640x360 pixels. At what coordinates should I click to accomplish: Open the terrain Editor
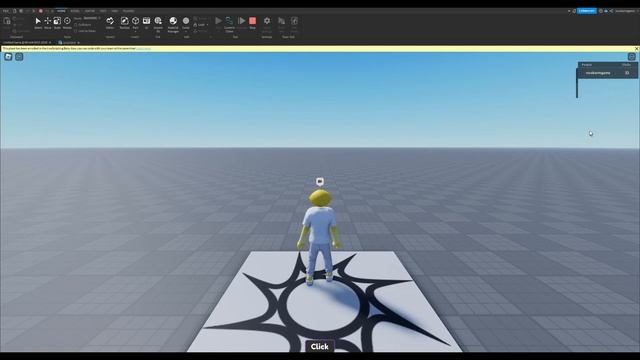click(110, 22)
